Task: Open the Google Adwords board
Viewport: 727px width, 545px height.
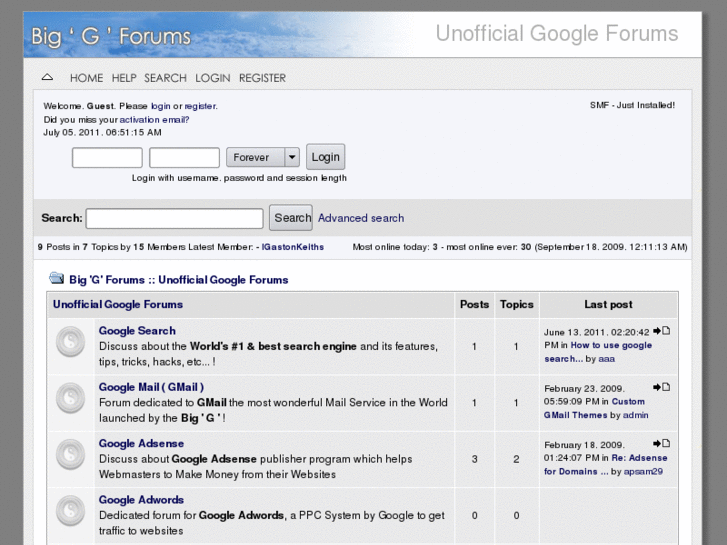Action: pyautogui.click(x=141, y=500)
